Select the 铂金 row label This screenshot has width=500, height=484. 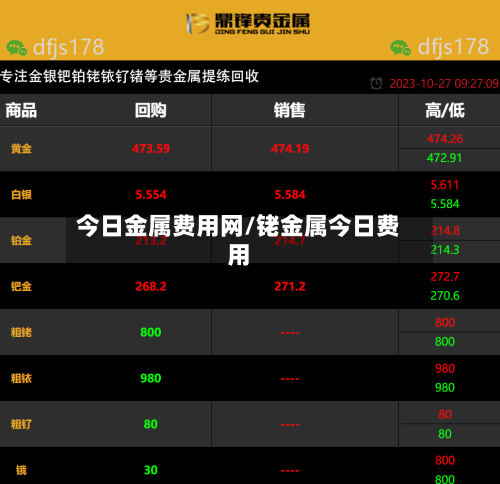click(x=21, y=240)
